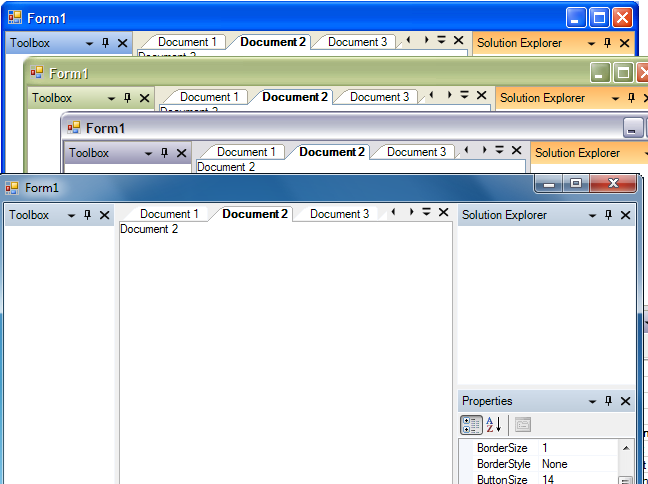Pin the Toolbox panel in the frontmost window
Image resolution: width=648 pixels, height=484 pixels.
click(x=87, y=215)
